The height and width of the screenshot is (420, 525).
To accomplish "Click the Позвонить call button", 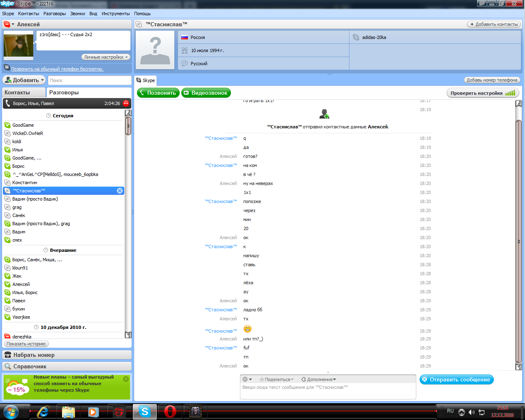I will [x=158, y=93].
